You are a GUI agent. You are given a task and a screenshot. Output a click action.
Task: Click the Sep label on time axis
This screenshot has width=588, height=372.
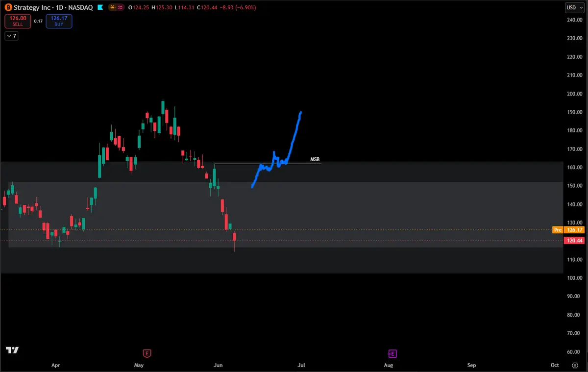[471, 365]
